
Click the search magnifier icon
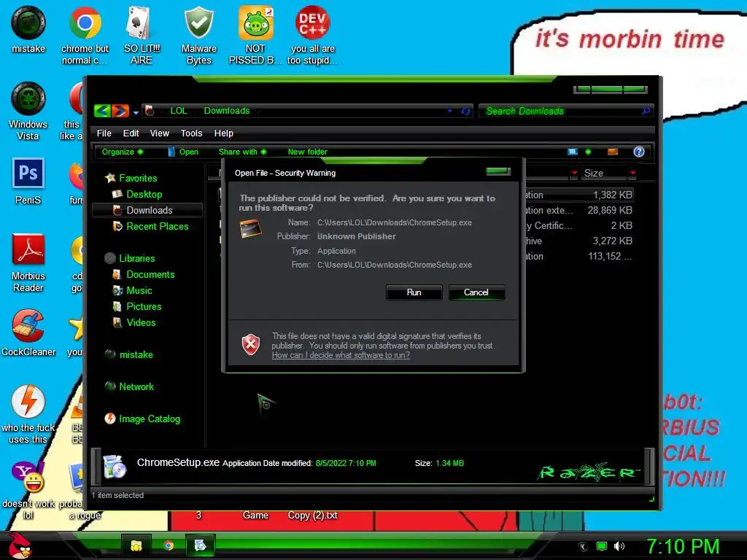click(646, 111)
